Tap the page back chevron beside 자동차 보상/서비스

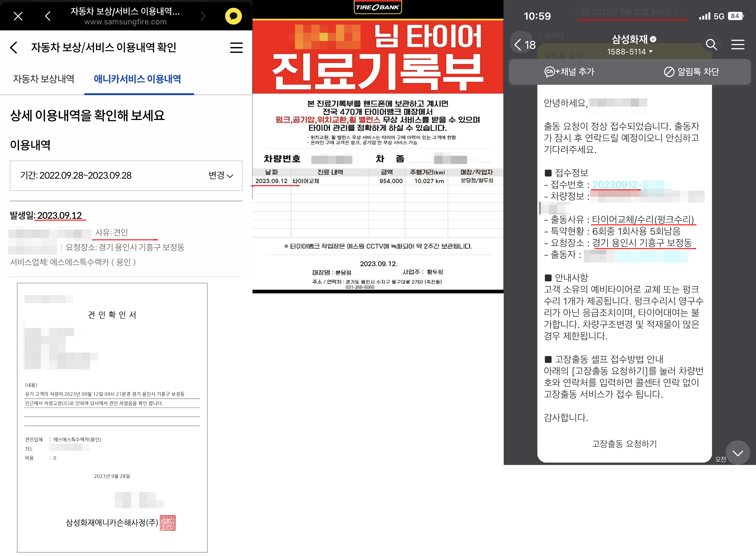(14, 47)
